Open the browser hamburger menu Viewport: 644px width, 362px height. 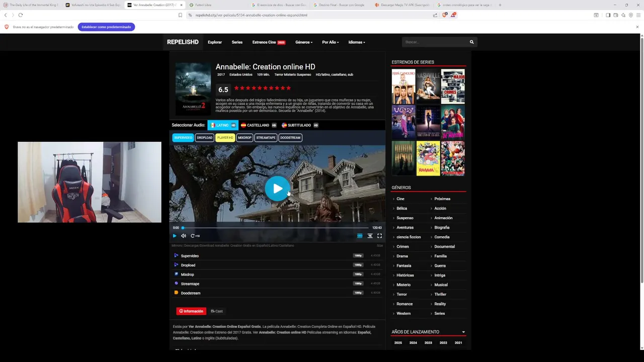638,15
